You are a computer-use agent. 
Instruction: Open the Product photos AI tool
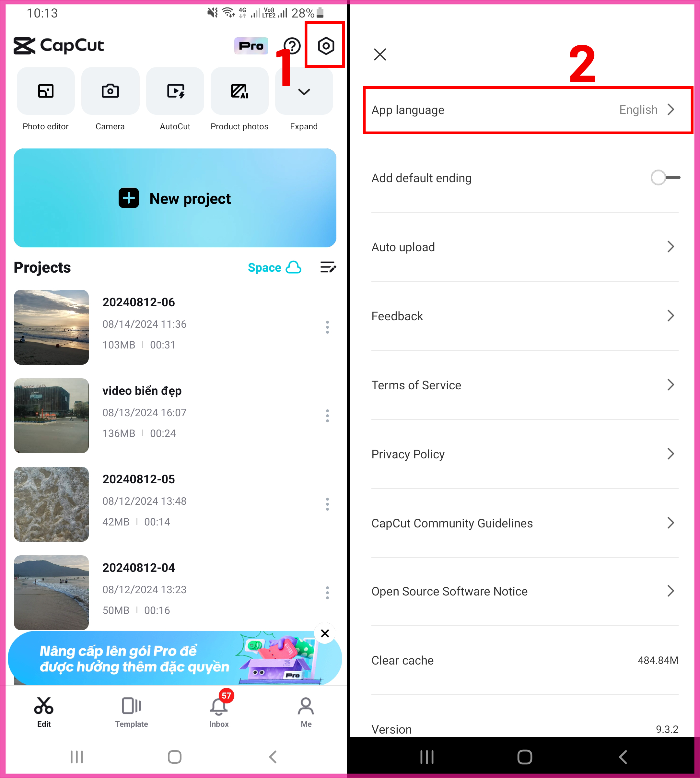pyautogui.click(x=239, y=91)
